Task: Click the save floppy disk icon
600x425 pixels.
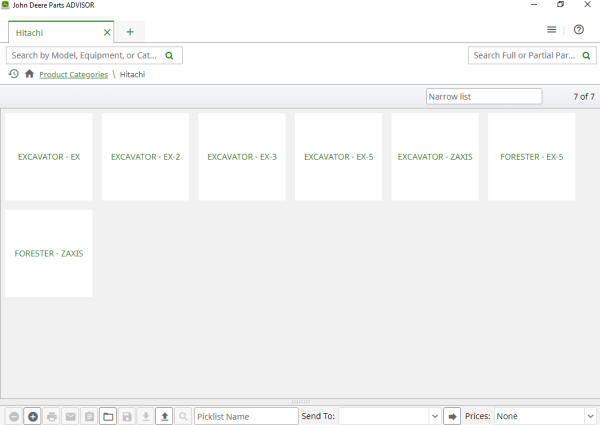Action: [127, 416]
